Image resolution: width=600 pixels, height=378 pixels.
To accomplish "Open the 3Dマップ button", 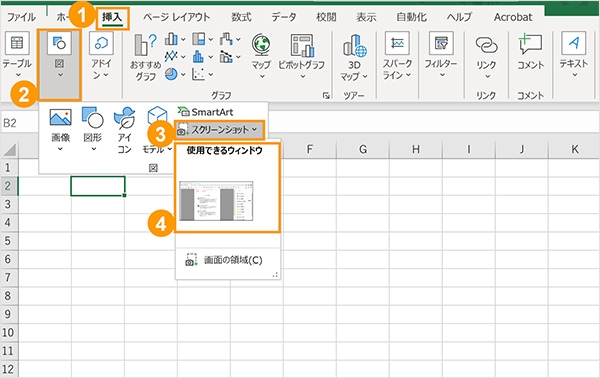I will (x=354, y=57).
